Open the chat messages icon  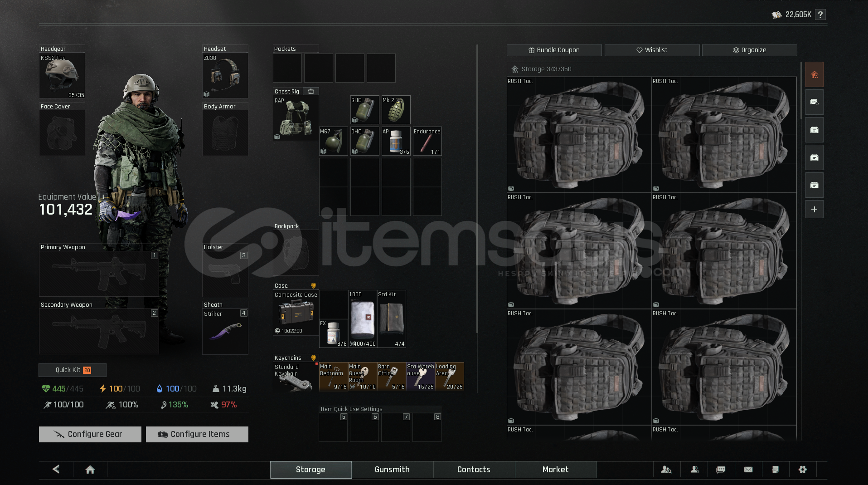(721, 470)
